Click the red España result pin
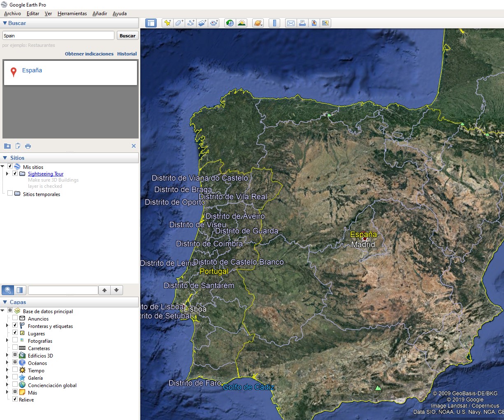Image resolution: width=504 pixels, height=420 pixels. pos(14,72)
